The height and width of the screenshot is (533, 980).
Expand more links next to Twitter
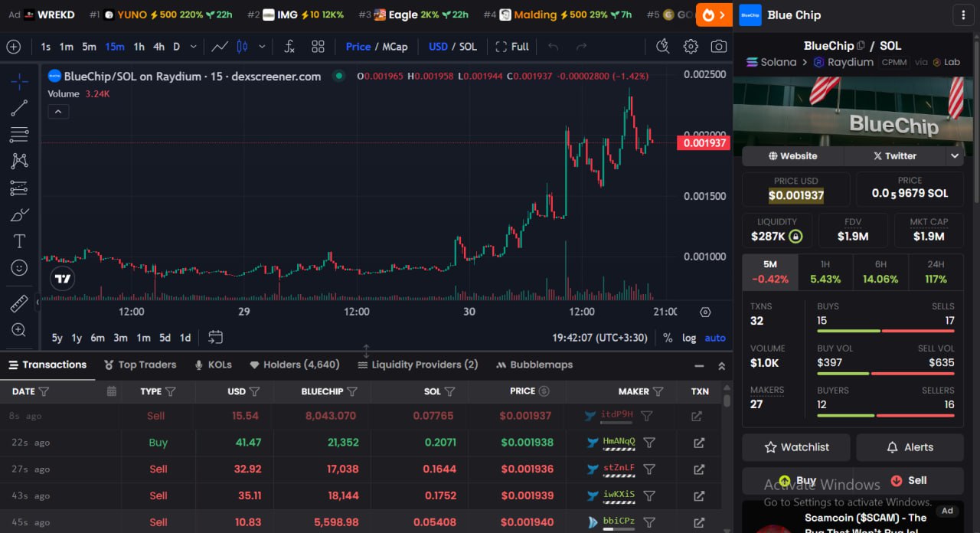[955, 156]
